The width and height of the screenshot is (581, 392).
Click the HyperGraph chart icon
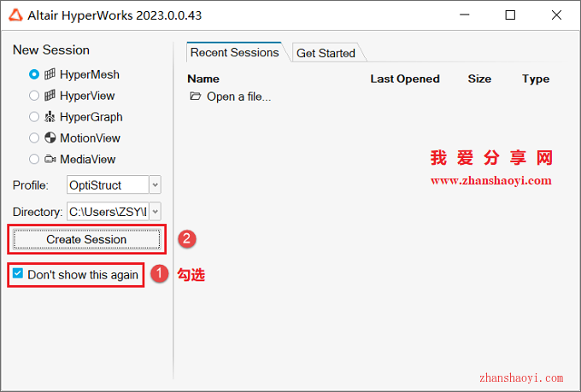50,117
